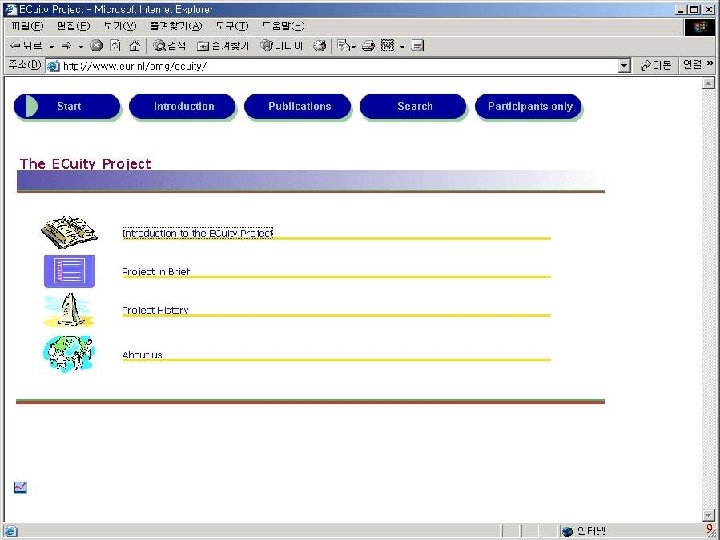Click the Stop loading icon
The height and width of the screenshot is (540, 720).
[96, 45]
